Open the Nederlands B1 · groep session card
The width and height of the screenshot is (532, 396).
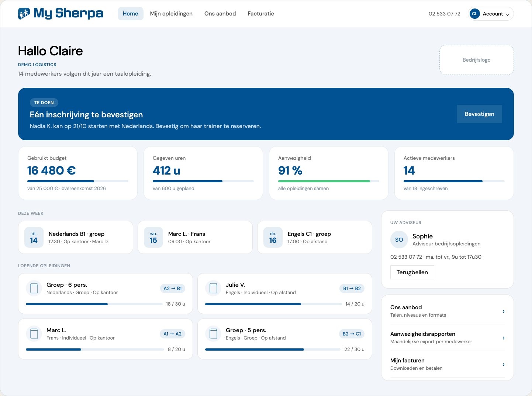click(x=76, y=237)
